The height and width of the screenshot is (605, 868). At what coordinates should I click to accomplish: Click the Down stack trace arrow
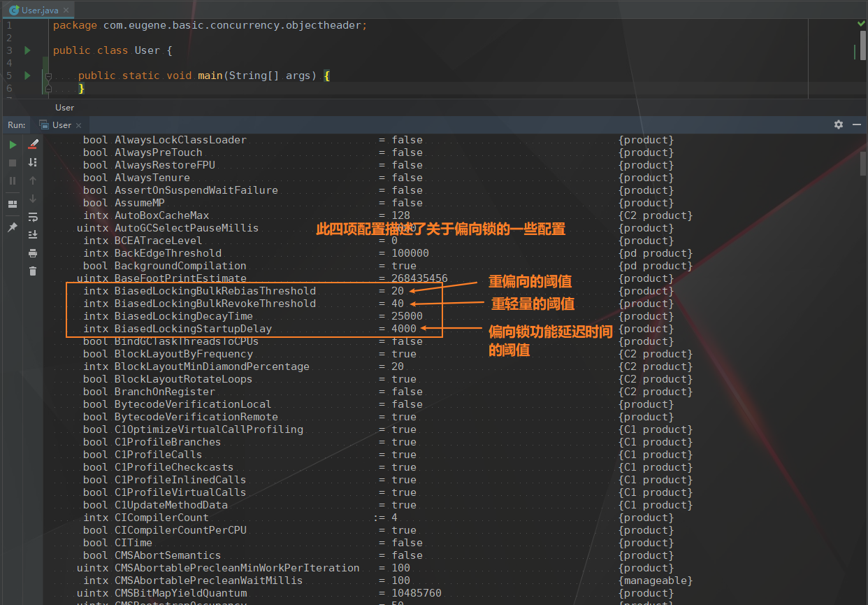(33, 199)
